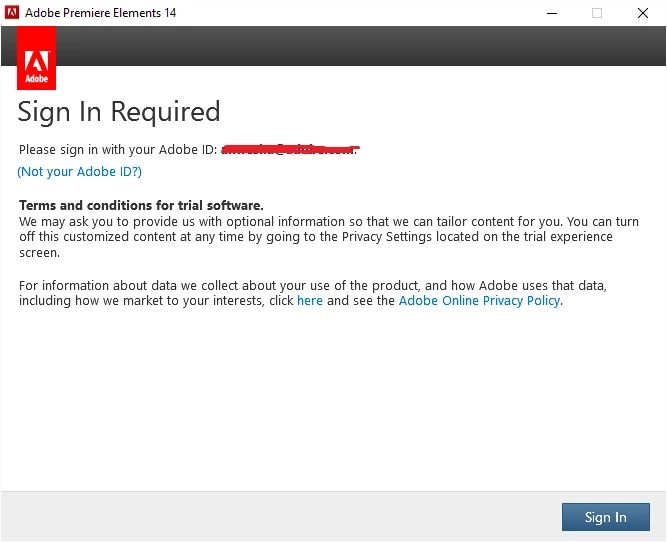
Task: Follow the "here" data collection link
Action: tap(310, 300)
